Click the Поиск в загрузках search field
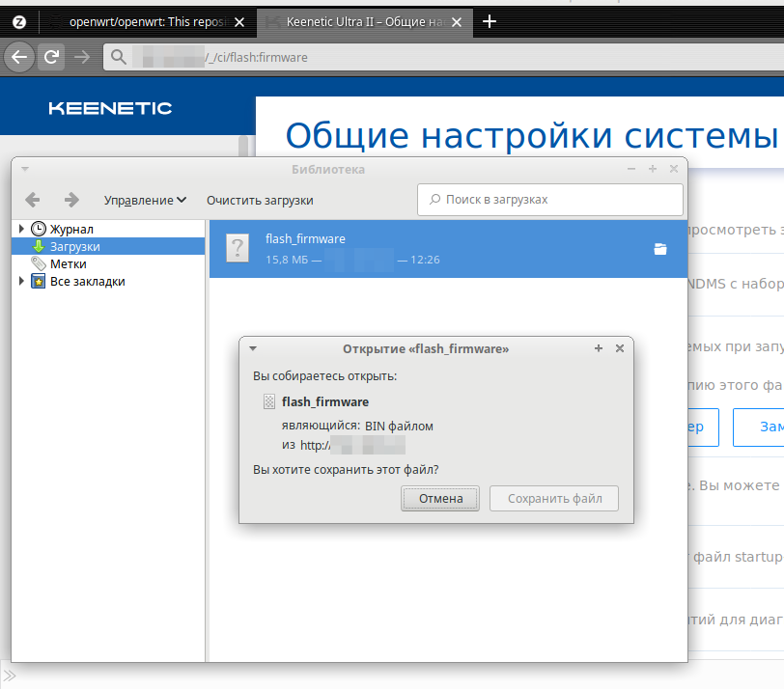This screenshot has height=689, width=784. [x=550, y=200]
